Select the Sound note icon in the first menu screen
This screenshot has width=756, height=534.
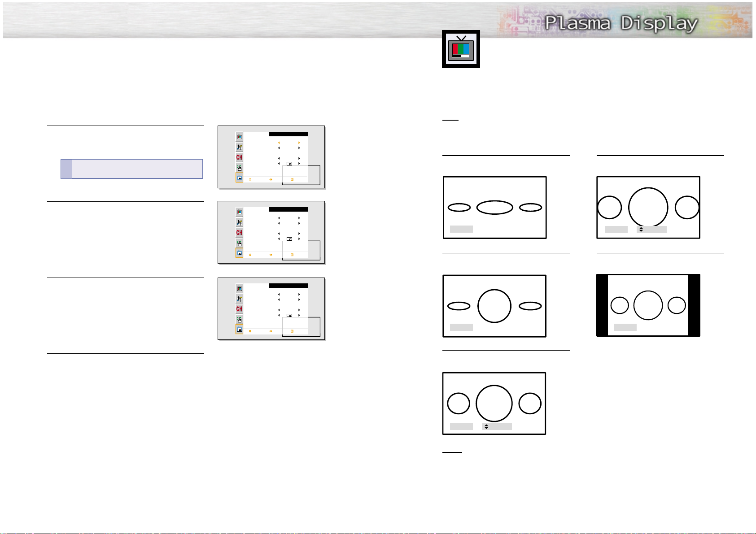coord(239,147)
